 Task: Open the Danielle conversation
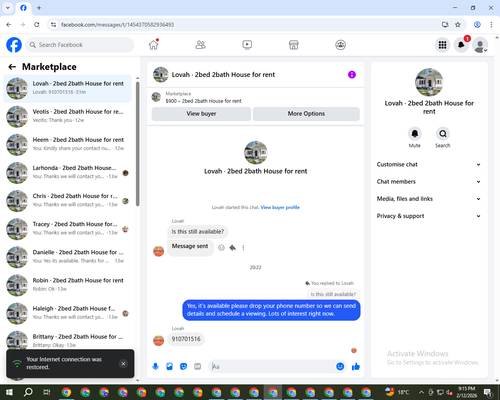point(67,257)
